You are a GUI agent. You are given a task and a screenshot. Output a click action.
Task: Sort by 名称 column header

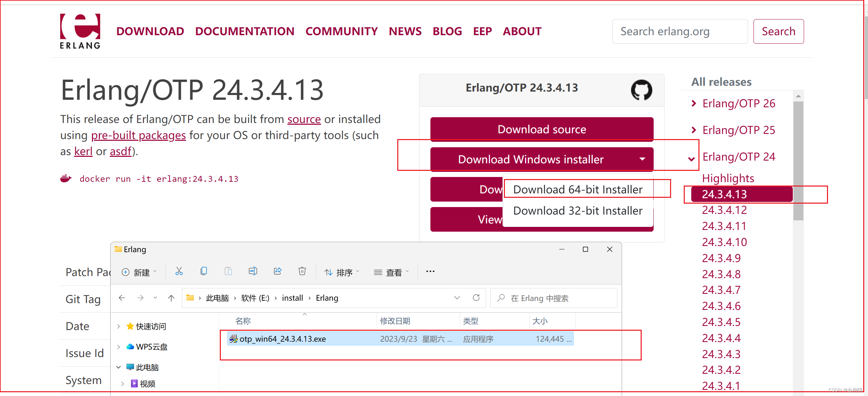[x=243, y=321]
